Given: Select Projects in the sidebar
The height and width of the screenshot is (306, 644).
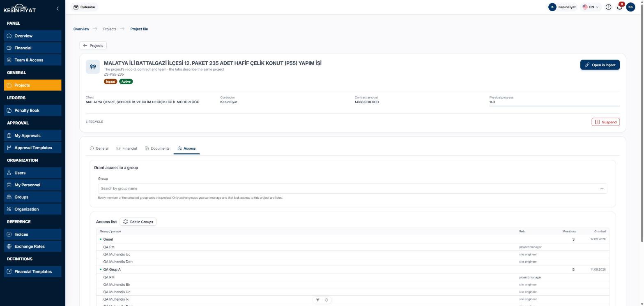Looking at the screenshot, I should [32, 85].
